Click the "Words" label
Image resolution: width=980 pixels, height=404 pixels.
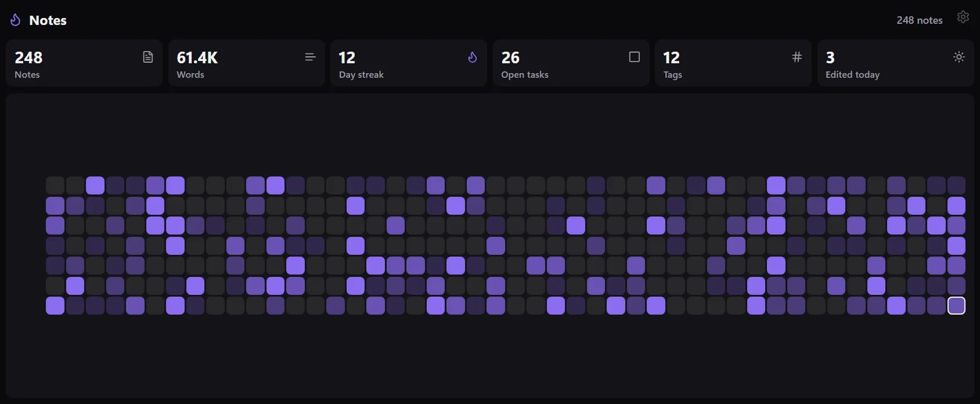pos(190,75)
